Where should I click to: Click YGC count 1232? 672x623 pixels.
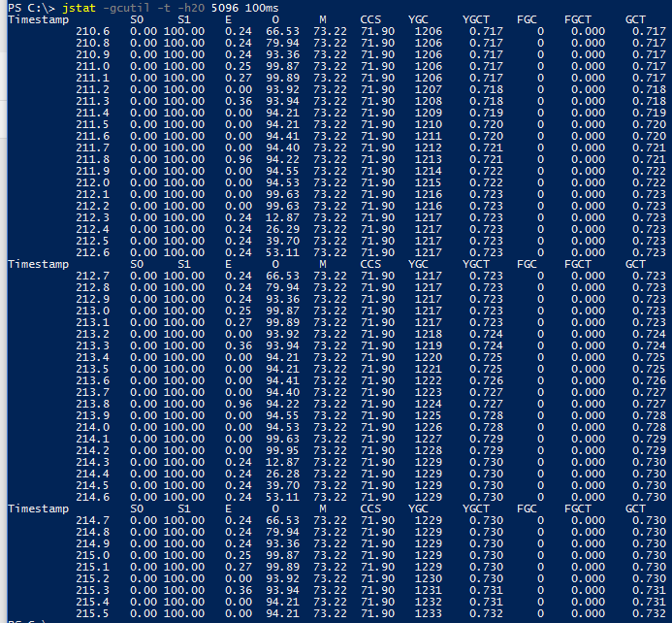click(x=429, y=602)
